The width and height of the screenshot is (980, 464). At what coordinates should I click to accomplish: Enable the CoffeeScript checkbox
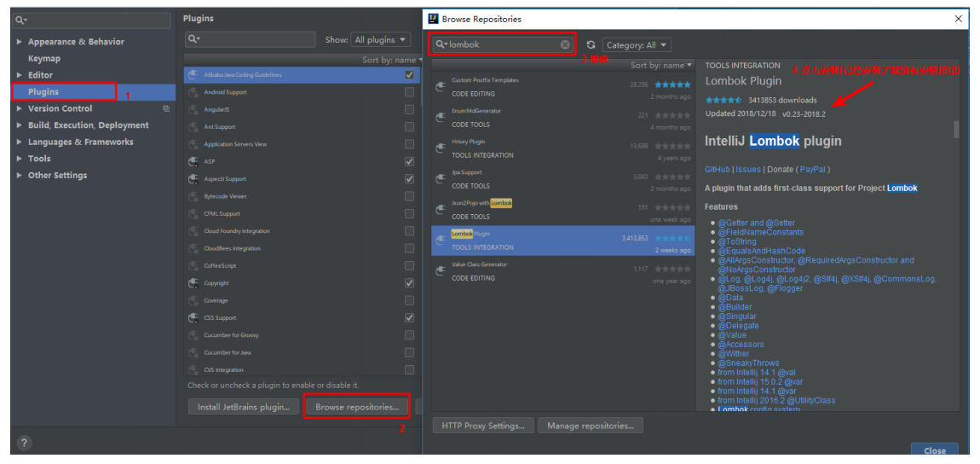tap(409, 266)
